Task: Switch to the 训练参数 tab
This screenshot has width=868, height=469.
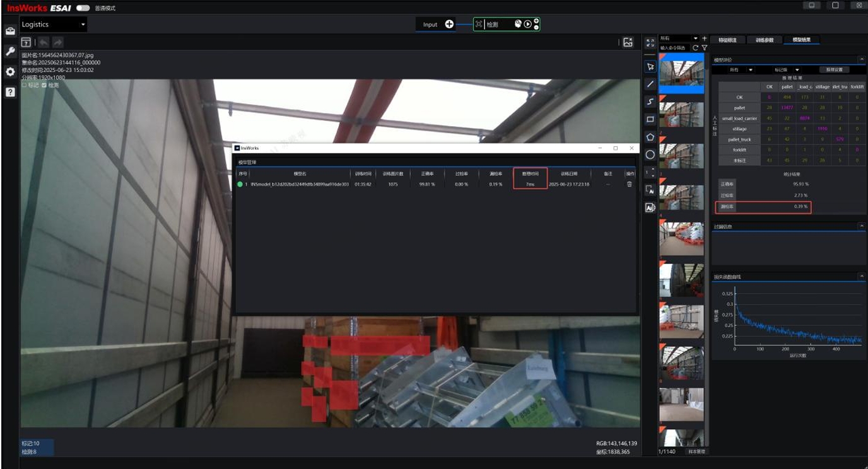Action: [x=765, y=40]
